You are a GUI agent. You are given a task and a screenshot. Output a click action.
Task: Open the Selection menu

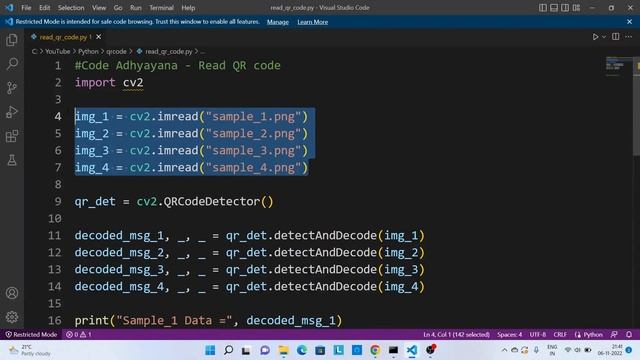(71, 8)
